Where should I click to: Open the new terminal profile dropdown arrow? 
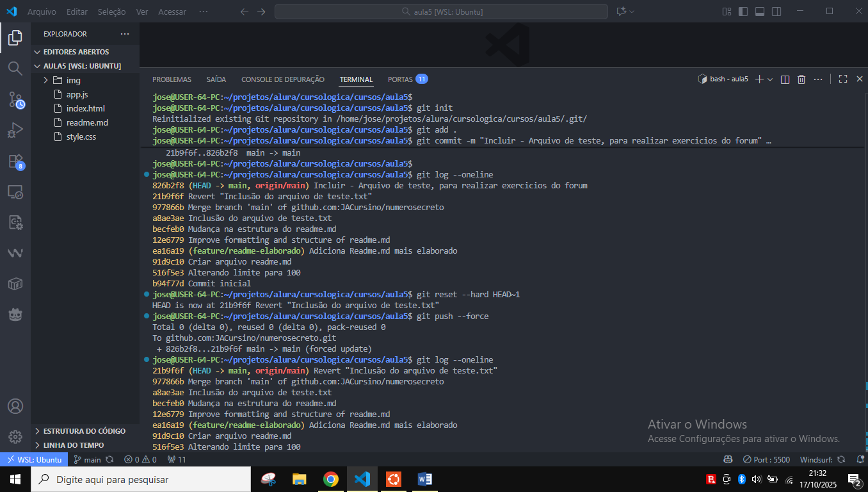770,79
